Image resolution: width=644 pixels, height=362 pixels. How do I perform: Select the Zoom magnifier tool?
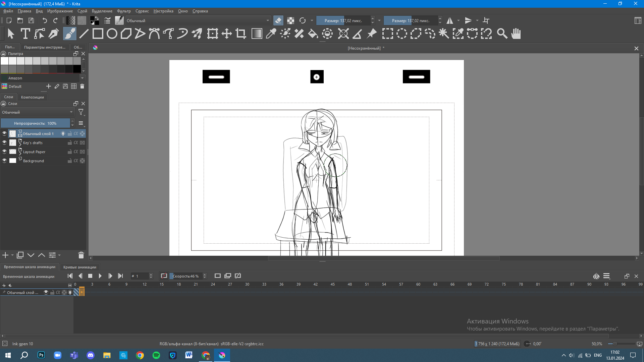coord(502,34)
